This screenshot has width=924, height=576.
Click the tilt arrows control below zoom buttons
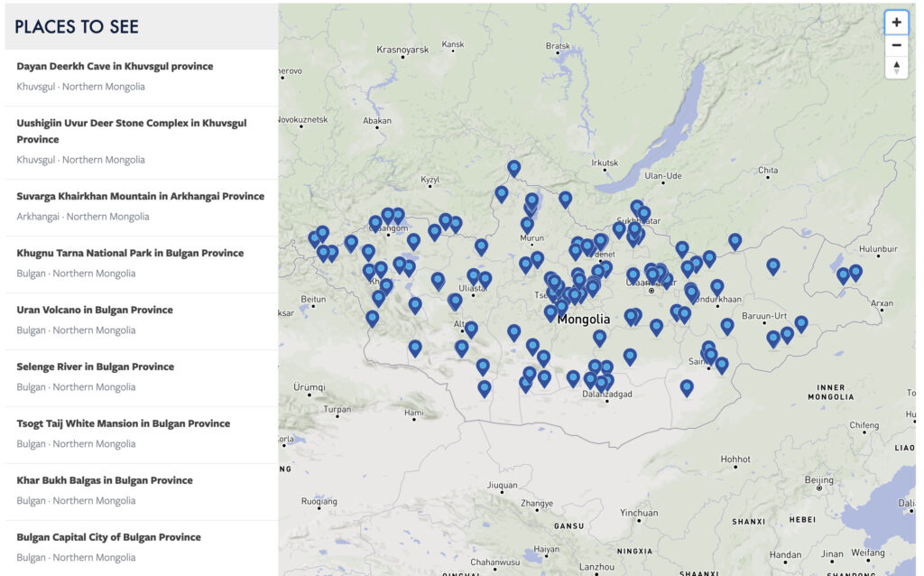coord(896,67)
